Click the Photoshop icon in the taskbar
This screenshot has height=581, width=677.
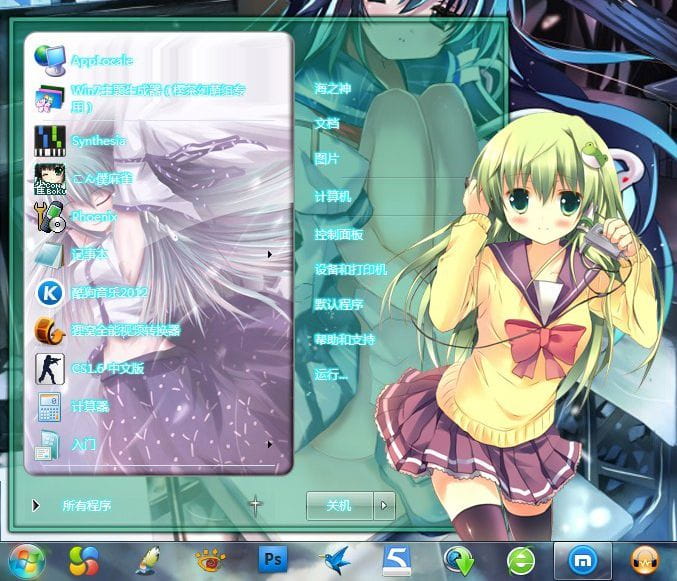pyautogui.click(x=272, y=558)
